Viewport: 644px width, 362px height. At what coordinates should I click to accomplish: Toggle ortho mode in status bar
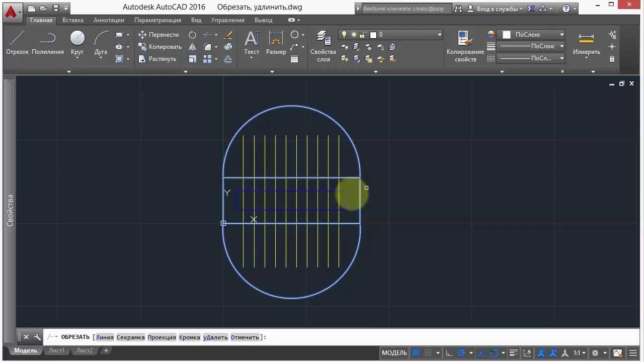click(x=450, y=352)
